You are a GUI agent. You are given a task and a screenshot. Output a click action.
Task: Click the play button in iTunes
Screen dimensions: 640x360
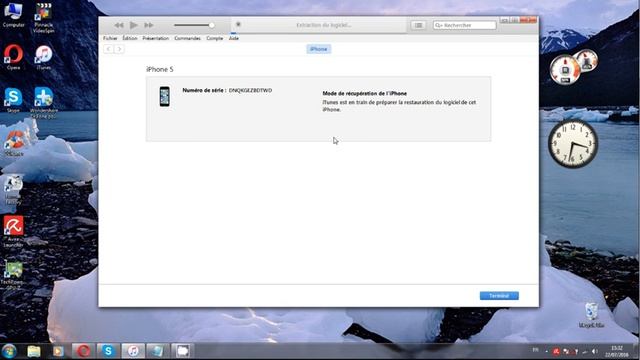pos(133,25)
